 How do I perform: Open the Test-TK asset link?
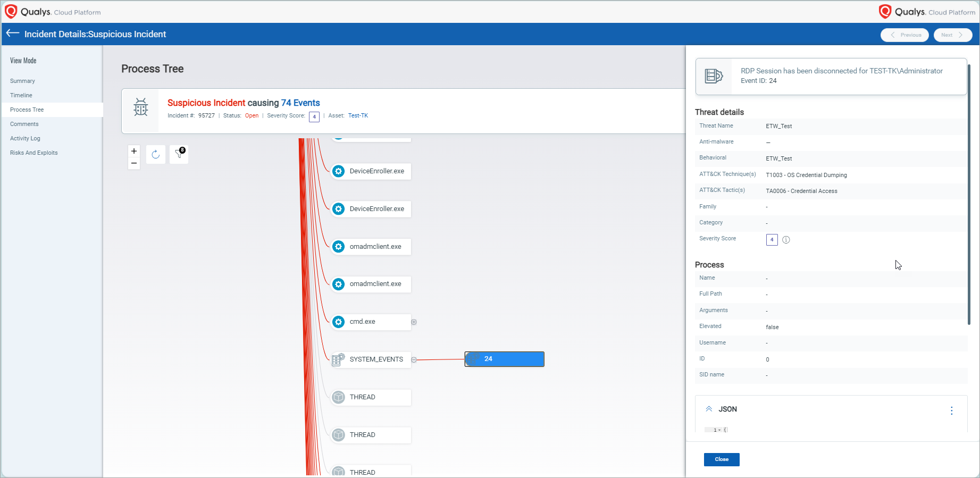(x=358, y=116)
